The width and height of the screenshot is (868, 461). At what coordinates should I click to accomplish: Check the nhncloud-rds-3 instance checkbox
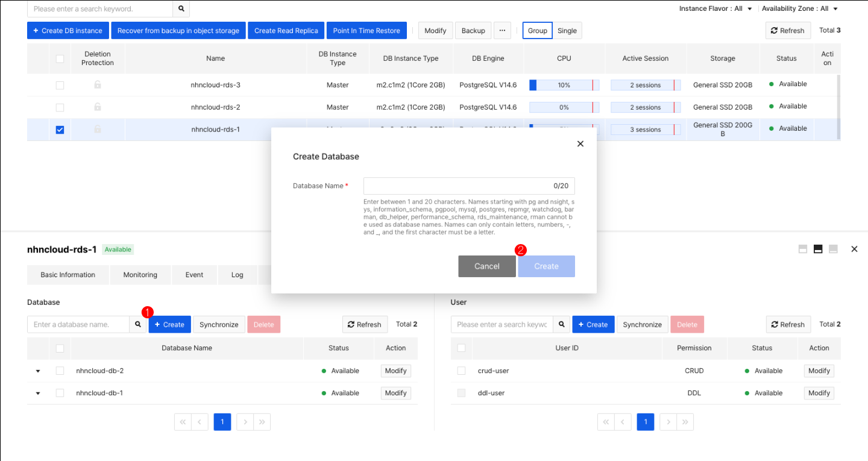60,85
